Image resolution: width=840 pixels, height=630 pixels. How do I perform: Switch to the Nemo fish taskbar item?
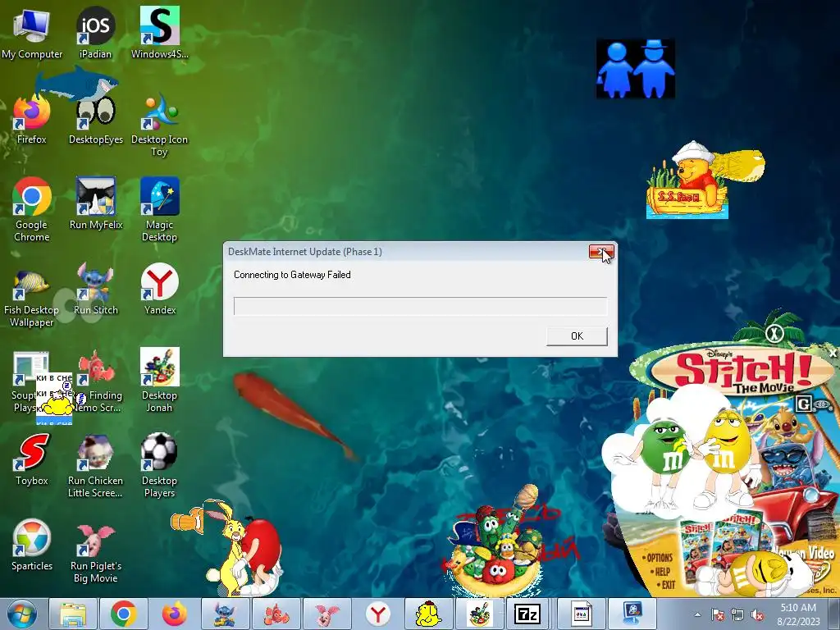tap(276, 614)
